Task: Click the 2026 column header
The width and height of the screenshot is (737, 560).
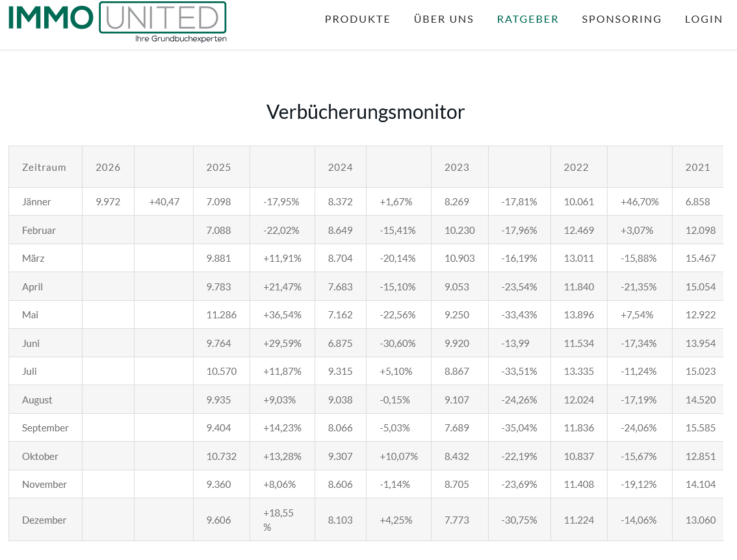Action: pyautogui.click(x=108, y=168)
